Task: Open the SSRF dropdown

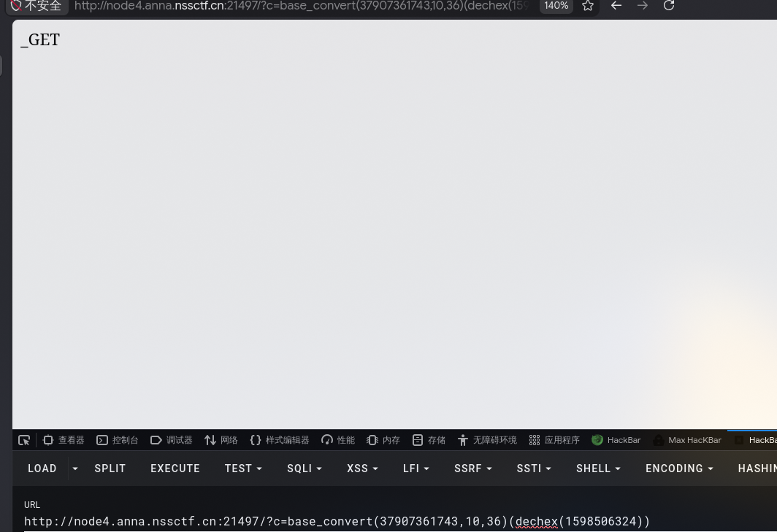Action: (x=473, y=468)
